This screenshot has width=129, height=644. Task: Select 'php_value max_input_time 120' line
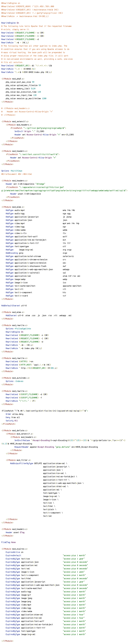click(x=21, y=95)
